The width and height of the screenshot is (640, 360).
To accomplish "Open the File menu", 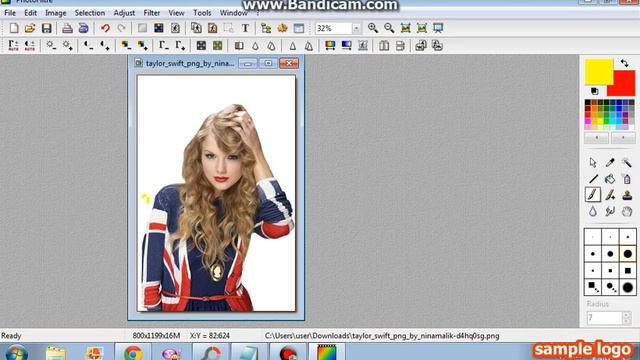I will click(10, 13).
